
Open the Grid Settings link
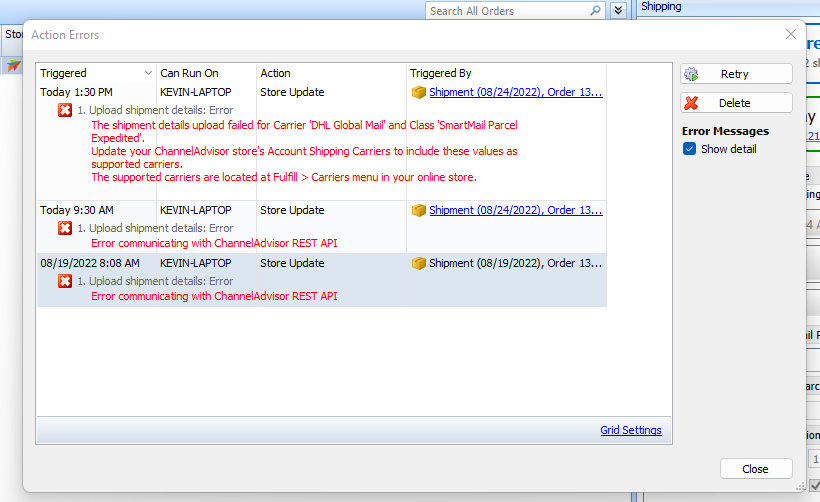pos(631,430)
